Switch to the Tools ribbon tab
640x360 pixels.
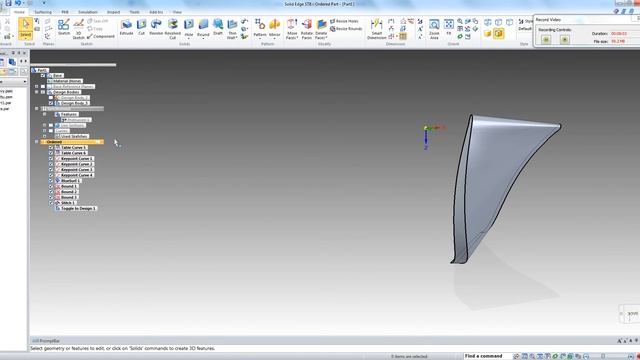click(134, 12)
